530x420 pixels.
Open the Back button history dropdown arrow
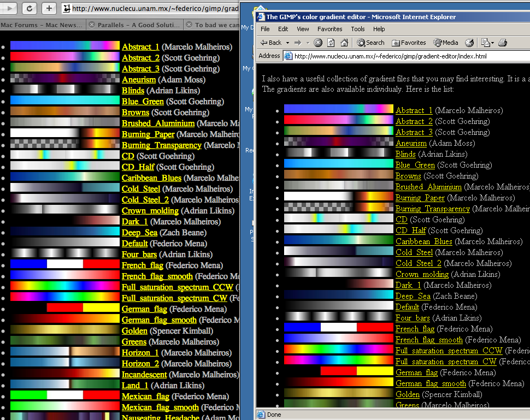point(287,43)
